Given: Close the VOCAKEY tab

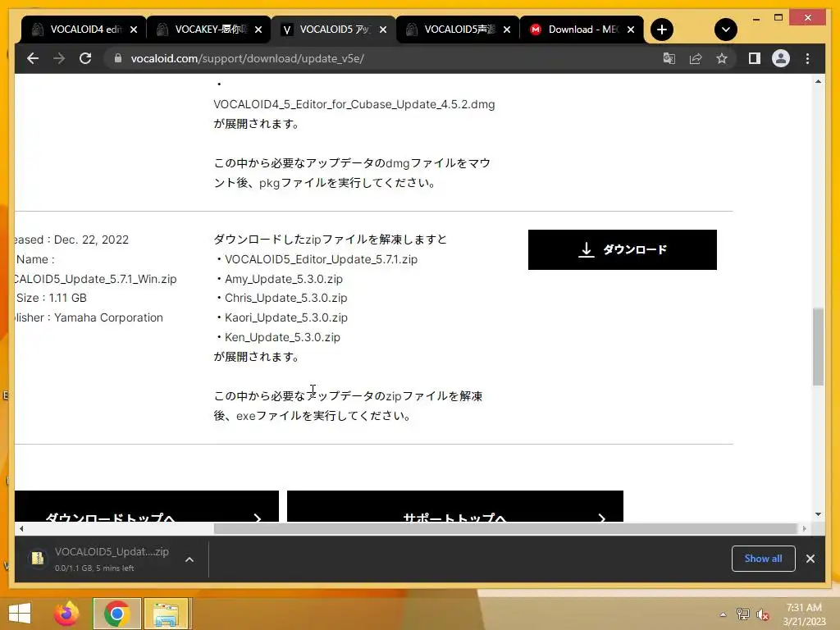Looking at the screenshot, I should (x=258, y=30).
